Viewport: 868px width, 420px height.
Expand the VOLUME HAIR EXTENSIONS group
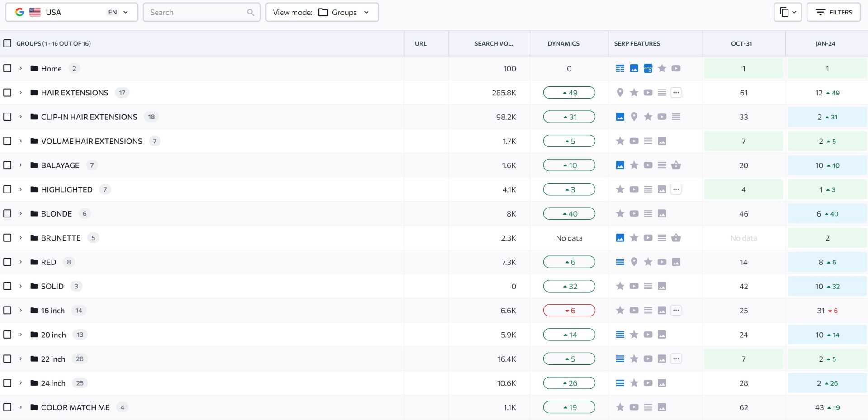point(20,141)
